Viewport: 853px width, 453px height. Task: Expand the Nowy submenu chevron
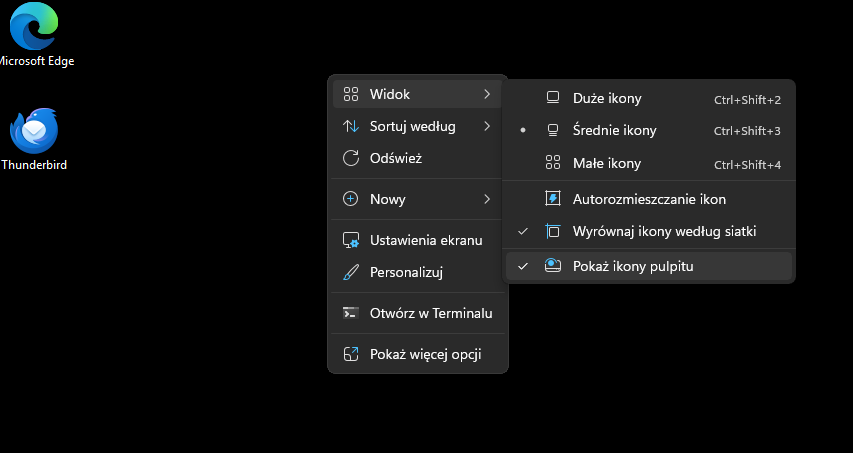point(487,199)
